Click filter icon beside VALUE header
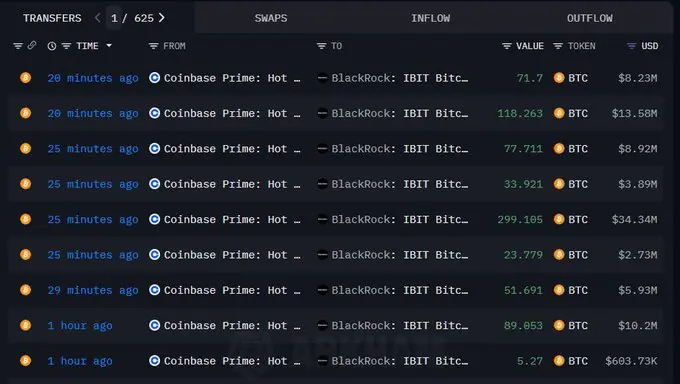Screen dimensions: 680x384 pyautogui.click(x=507, y=46)
